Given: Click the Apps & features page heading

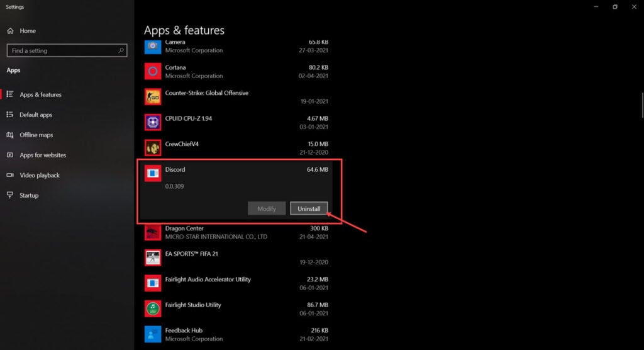Looking at the screenshot, I should tap(184, 30).
